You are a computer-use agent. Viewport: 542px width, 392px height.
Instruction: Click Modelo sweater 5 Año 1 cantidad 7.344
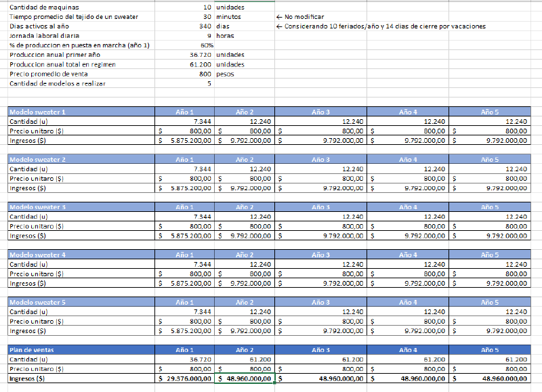point(184,311)
